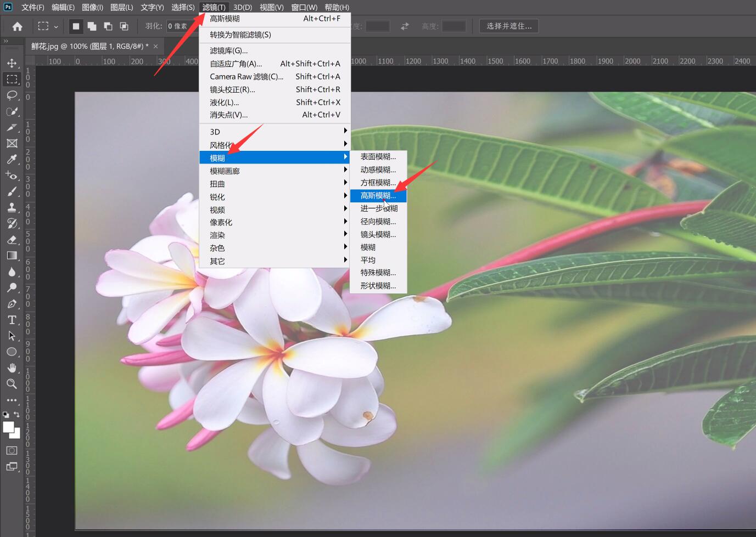This screenshot has width=756, height=537.
Task: Open 图像(I) menu
Action: [92, 7]
